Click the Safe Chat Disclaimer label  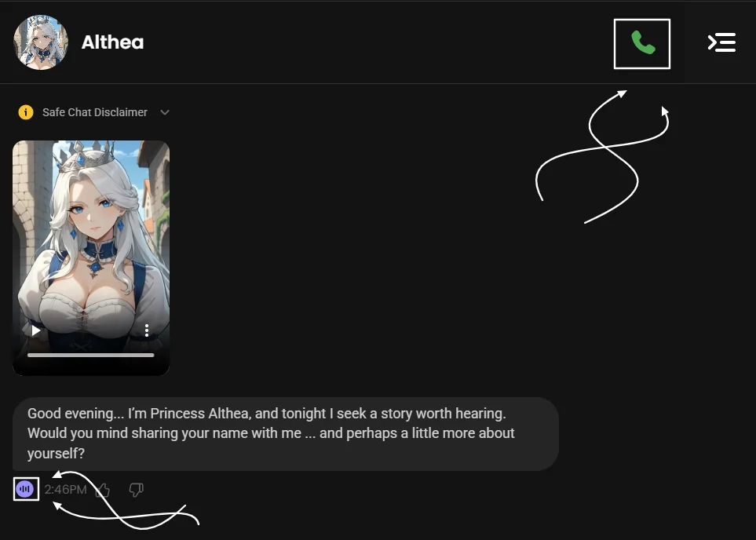pos(95,112)
